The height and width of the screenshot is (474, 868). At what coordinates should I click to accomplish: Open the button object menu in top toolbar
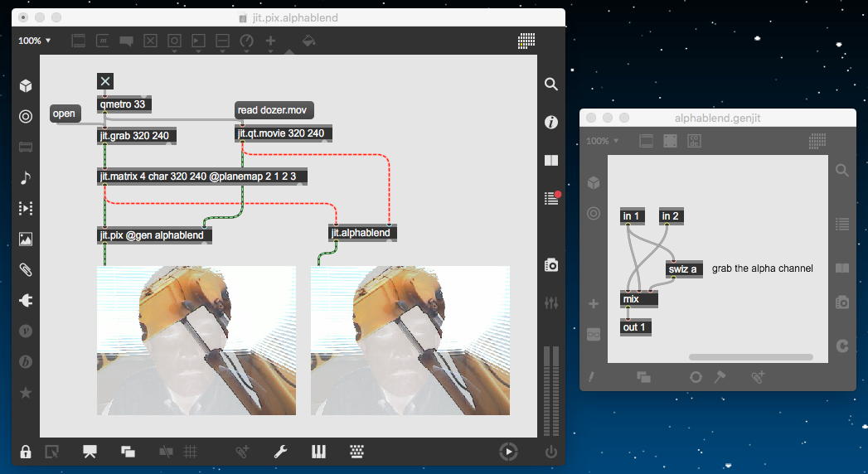pos(174,41)
